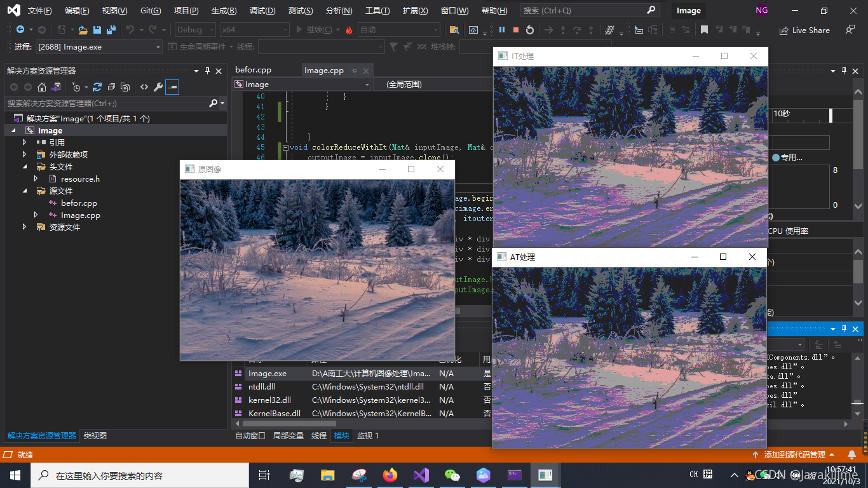Open the 文件(F) menu
This screenshot has height=488, width=868.
coord(39,11)
